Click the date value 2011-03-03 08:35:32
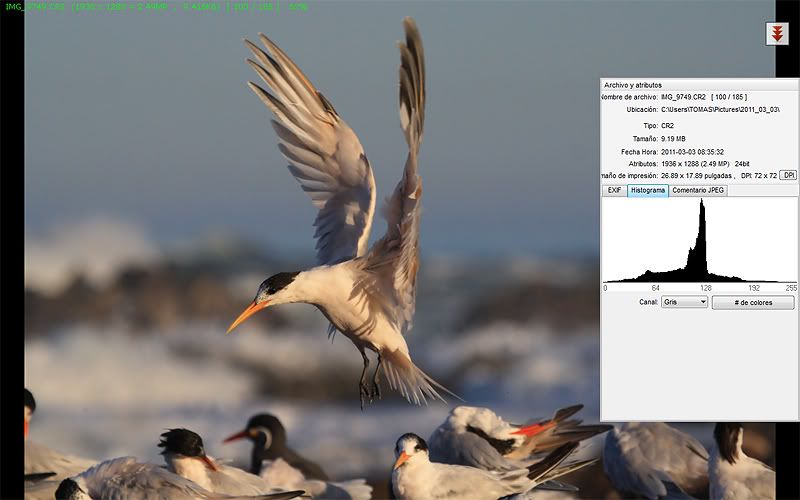This screenshot has height=500, width=800. [x=692, y=152]
